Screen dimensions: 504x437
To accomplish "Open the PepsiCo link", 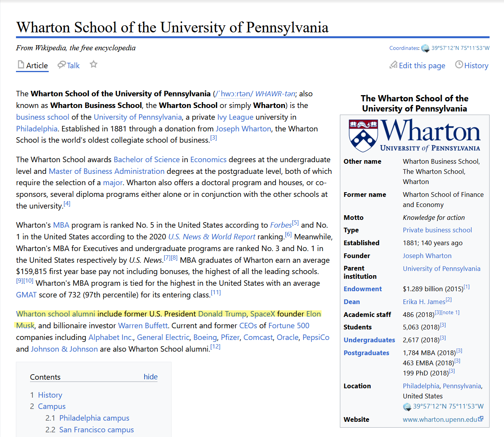I will click(x=316, y=337).
